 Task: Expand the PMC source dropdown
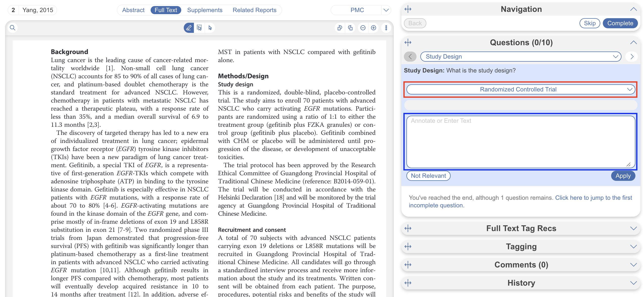(x=386, y=10)
